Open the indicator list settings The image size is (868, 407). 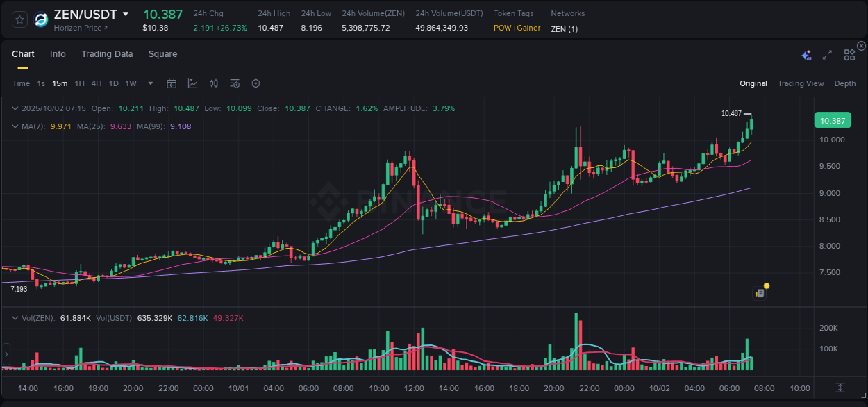(234, 83)
